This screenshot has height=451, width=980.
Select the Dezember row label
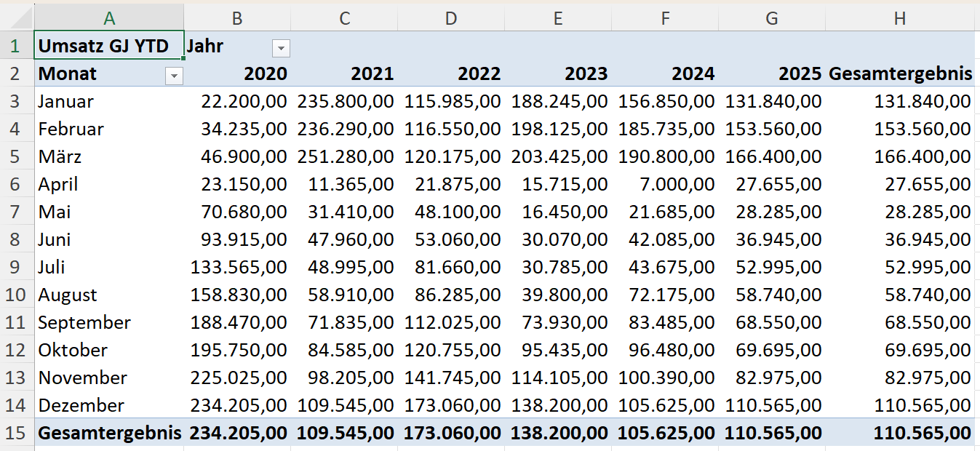coord(81,405)
